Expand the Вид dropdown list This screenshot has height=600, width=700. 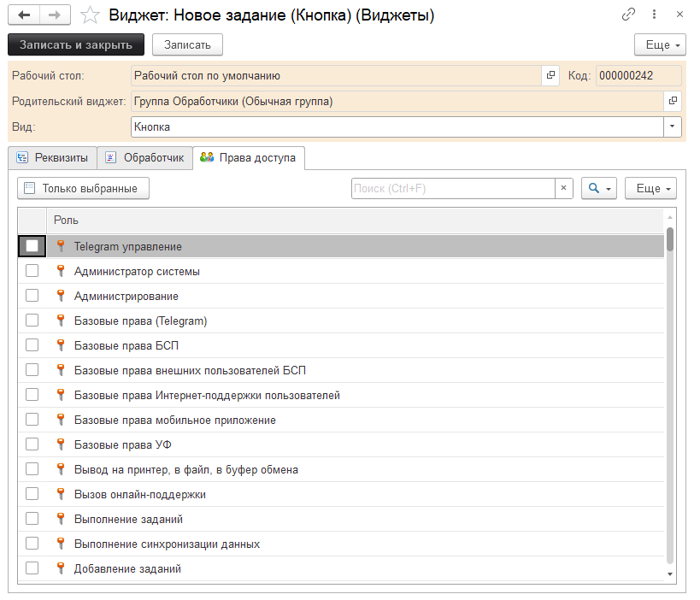point(674,127)
